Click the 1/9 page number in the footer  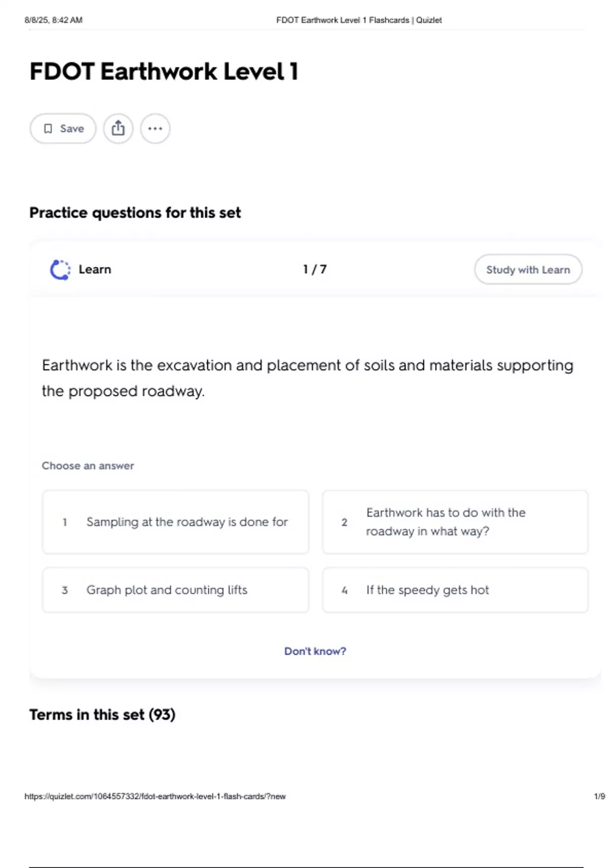tap(599, 796)
